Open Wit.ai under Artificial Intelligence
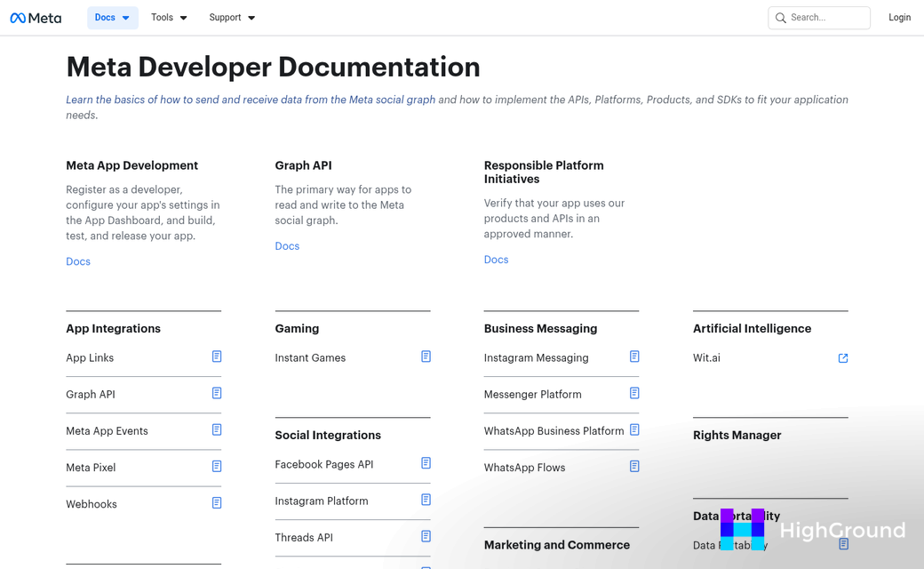The height and width of the screenshot is (569, 924). tap(706, 358)
